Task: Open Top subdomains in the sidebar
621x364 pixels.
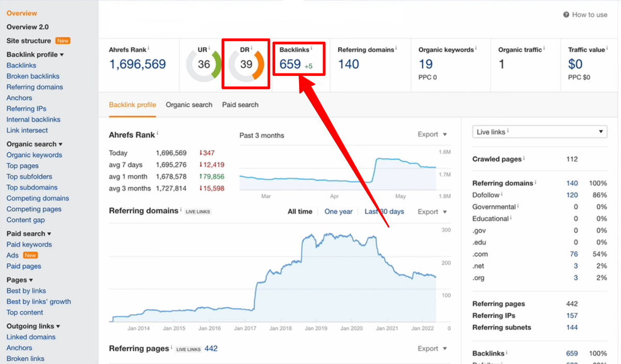Action: (32, 188)
